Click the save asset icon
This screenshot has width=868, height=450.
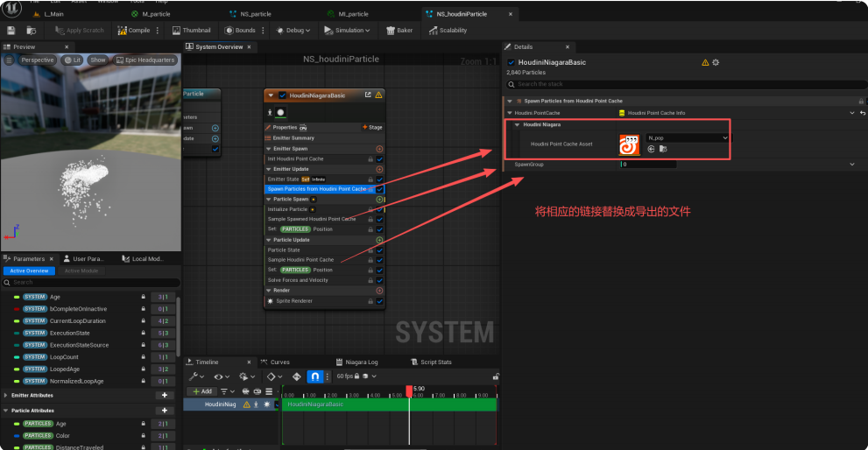(x=11, y=31)
